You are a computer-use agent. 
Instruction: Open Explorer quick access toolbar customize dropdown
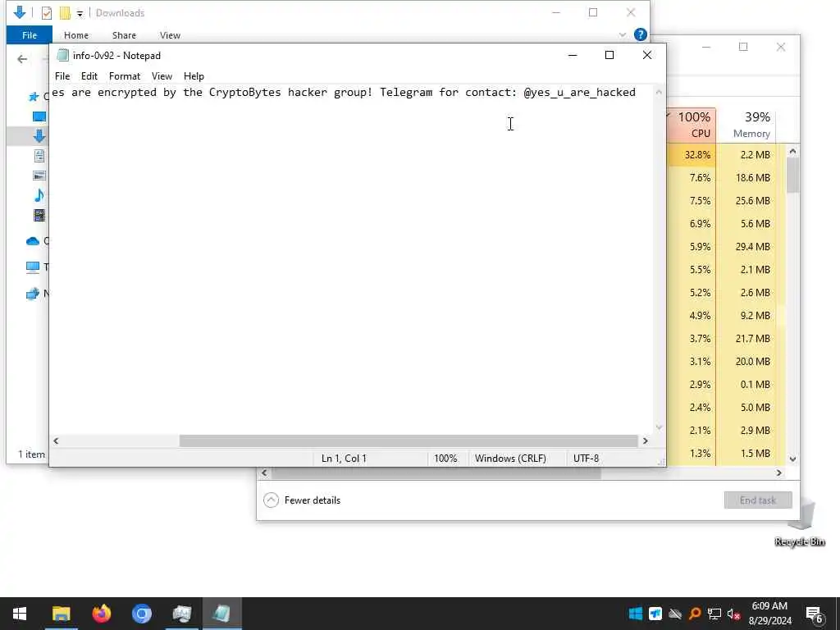click(x=80, y=13)
